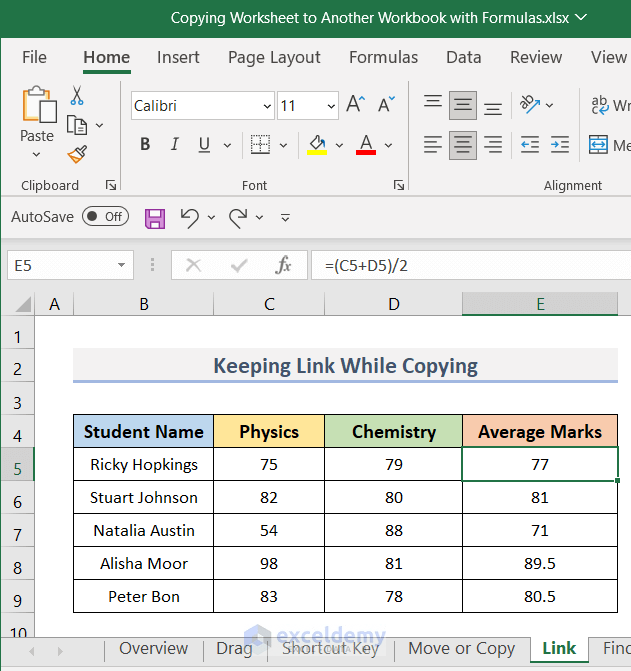Expand the Redo history arrow
The width and height of the screenshot is (631, 671).
click(259, 218)
